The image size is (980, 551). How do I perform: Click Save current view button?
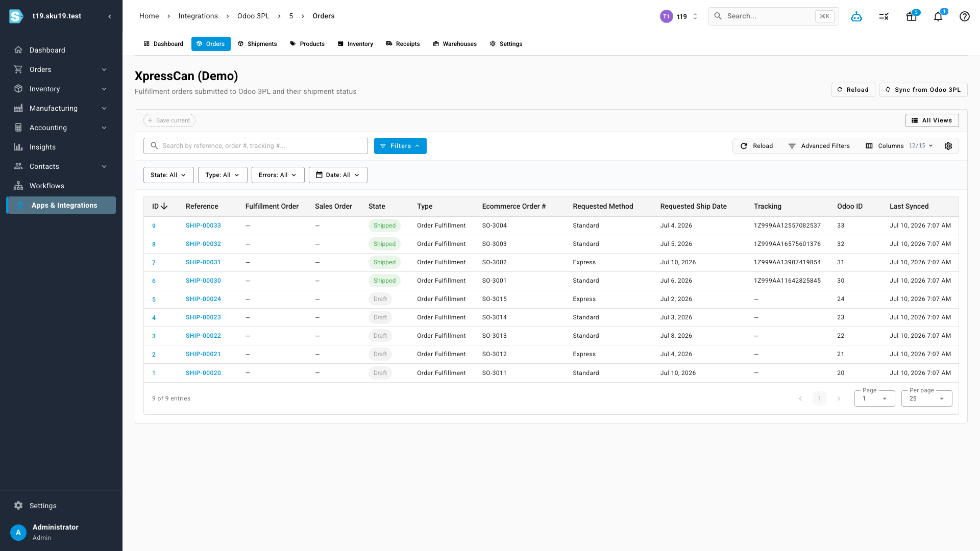169,120
